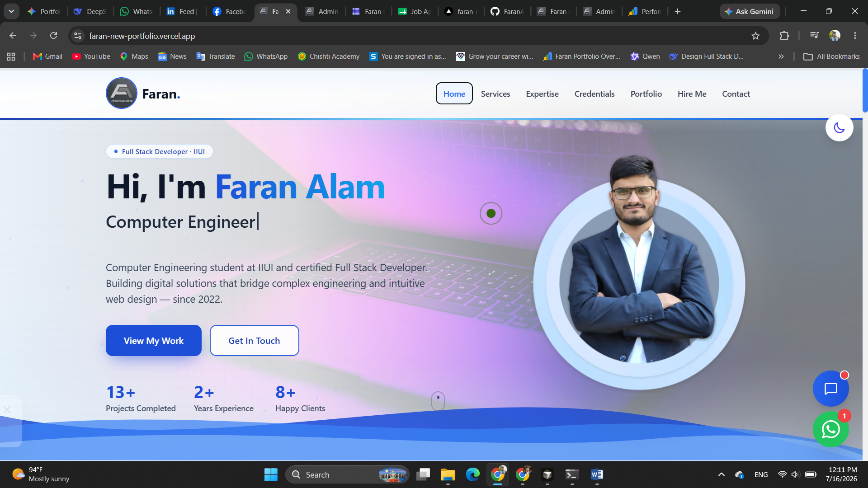Navigate to the Hire Me section
868x488 pixels.
pos(692,94)
